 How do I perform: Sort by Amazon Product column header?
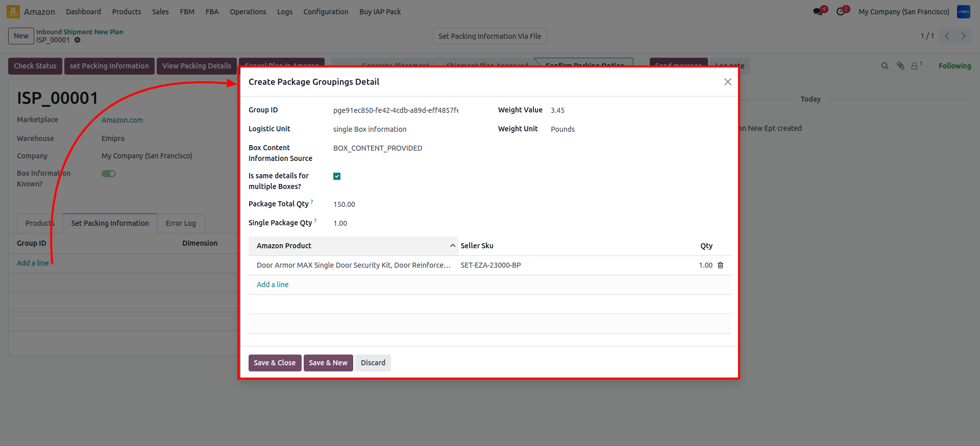click(x=284, y=246)
